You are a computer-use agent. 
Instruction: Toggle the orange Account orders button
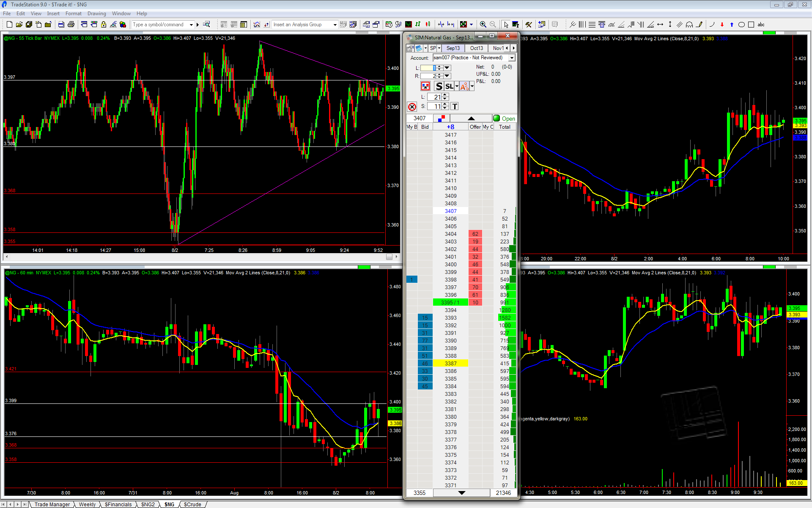[x=464, y=86]
